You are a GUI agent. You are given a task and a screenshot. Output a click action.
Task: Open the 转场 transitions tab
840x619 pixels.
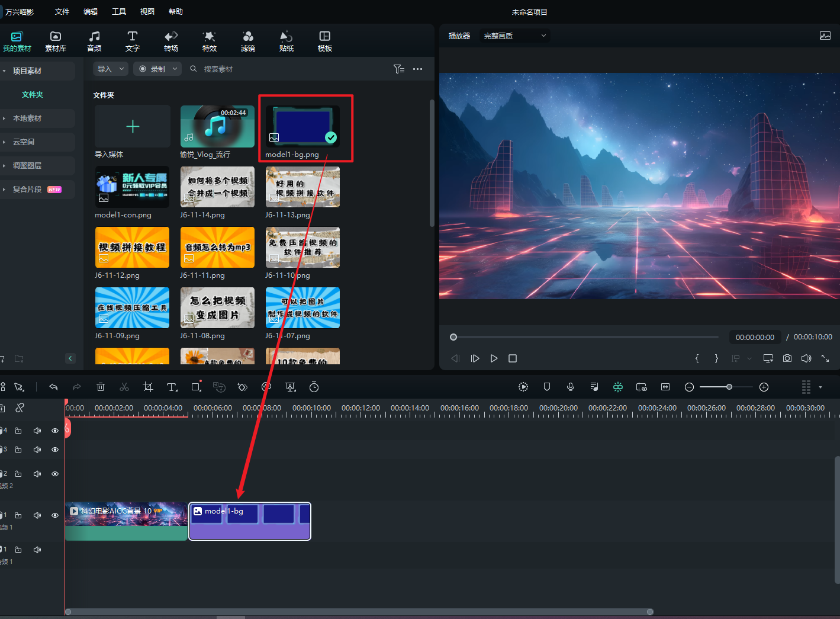(171, 41)
